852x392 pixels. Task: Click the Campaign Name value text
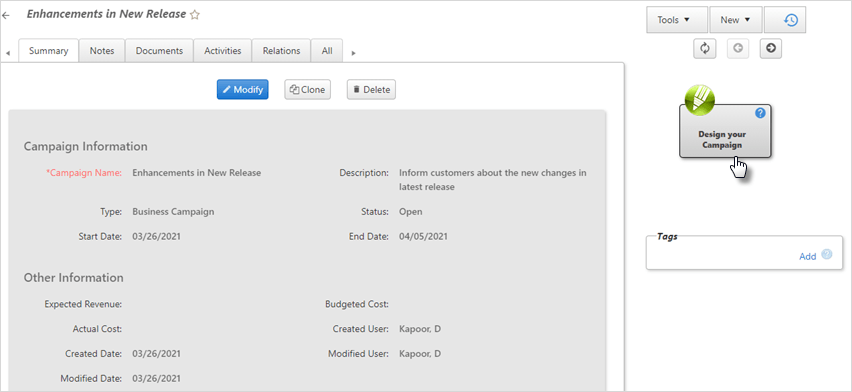coord(197,173)
